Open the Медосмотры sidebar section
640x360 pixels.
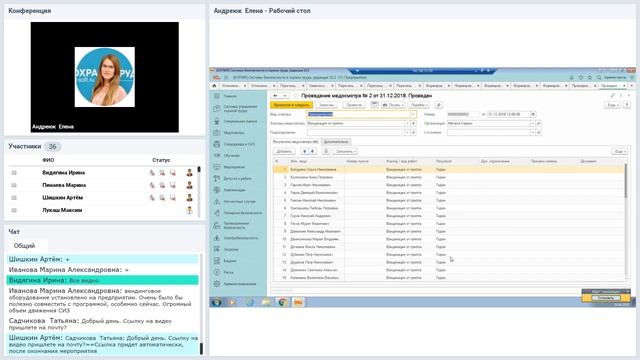click(233, 133)
